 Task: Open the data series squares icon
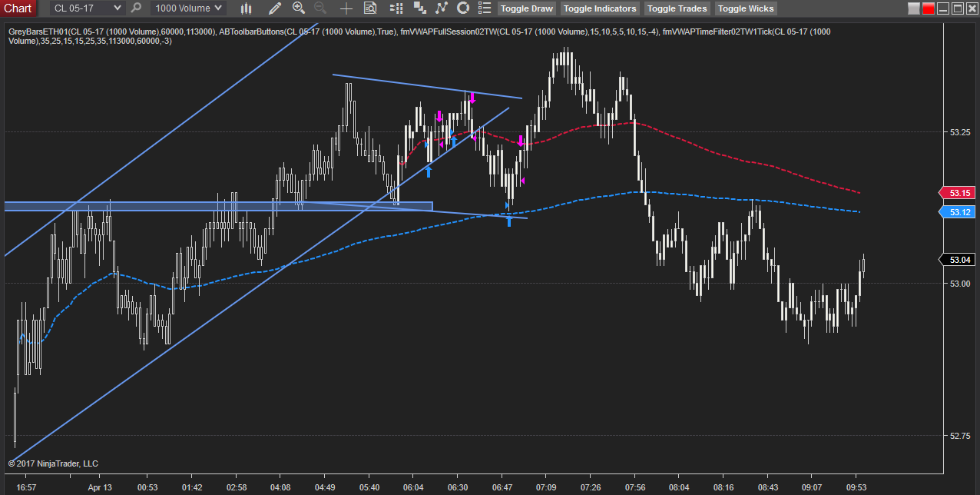coord(419,8)
